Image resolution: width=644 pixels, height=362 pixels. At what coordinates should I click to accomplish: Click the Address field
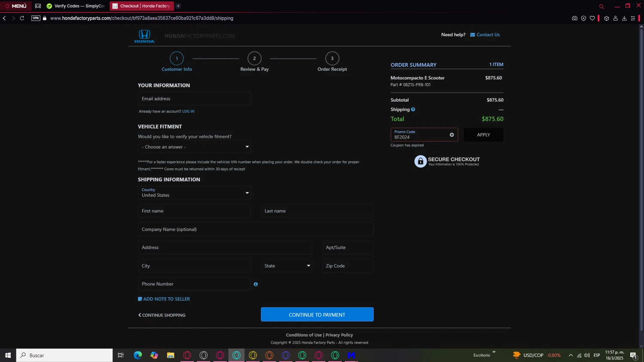point(225,247)
